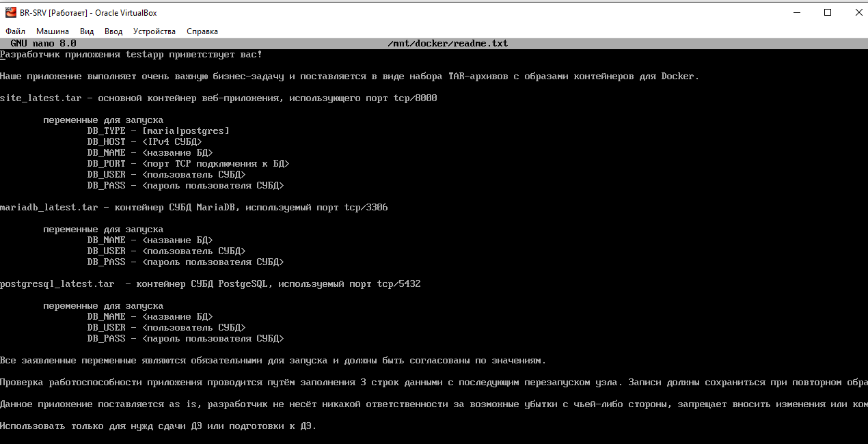Maximize the BR-SRV VirtualBox window

pos(828,12)
